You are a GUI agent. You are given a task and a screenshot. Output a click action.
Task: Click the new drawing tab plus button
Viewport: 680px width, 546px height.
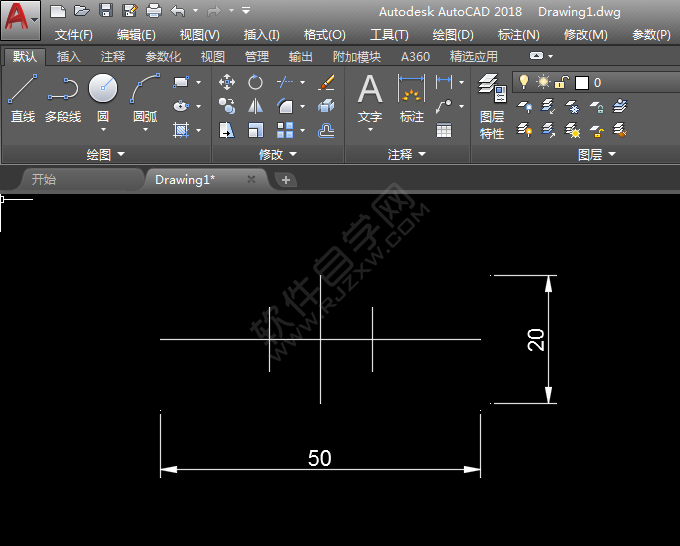pos(286,180)
